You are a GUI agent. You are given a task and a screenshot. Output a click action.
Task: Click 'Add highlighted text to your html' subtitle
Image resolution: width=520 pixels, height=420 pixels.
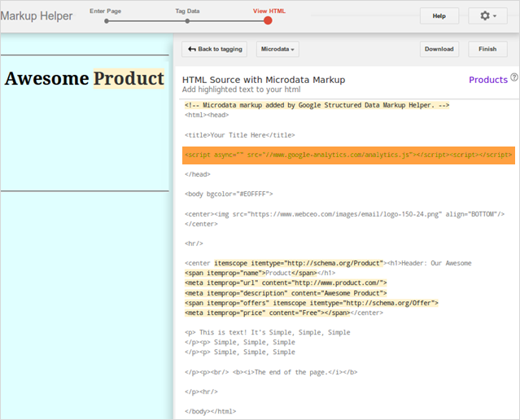[241, 90]
